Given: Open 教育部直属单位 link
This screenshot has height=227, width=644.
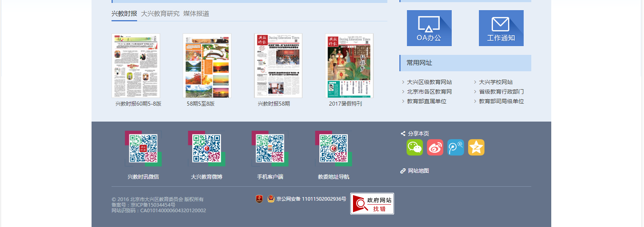Looking at the screenshot, I should click(427, 101).
